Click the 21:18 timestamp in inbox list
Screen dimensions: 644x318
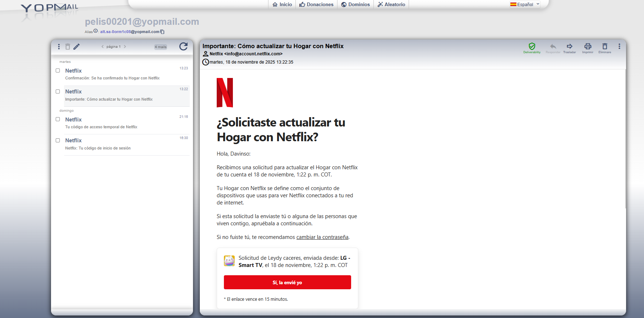point(184,117)
